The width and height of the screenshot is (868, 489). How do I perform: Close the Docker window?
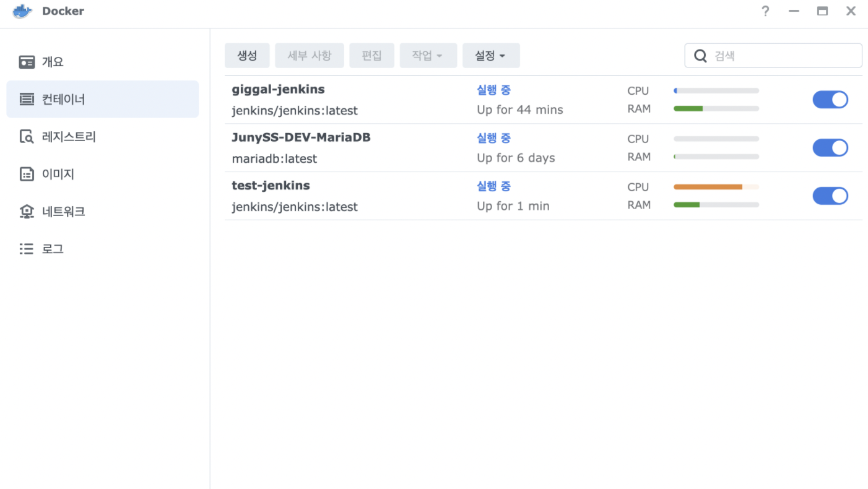point(851,11)
